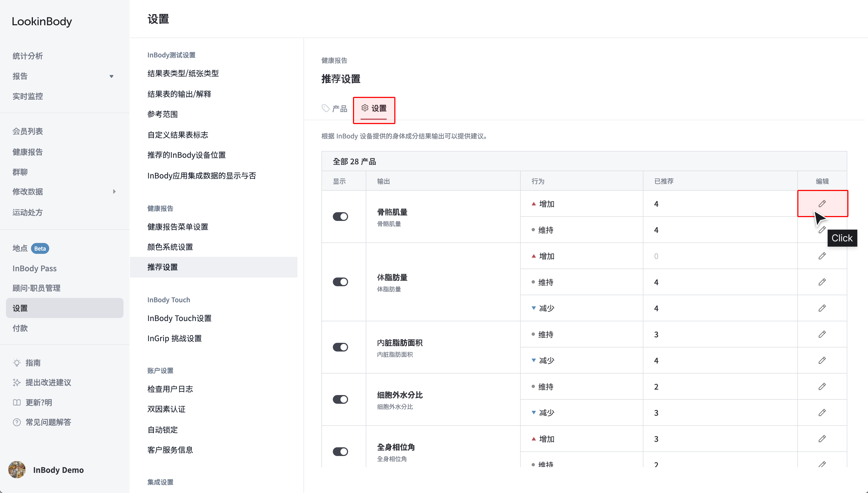Click the book icon beside 更新?明
Image resolution: width=868 pixels, height=493 pixels.
point(17,403)
